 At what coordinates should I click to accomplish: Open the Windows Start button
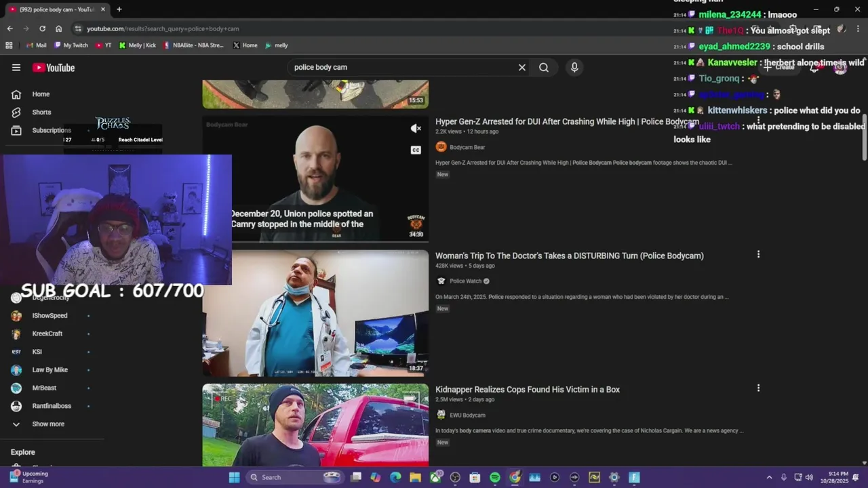(x=234, y=477)
